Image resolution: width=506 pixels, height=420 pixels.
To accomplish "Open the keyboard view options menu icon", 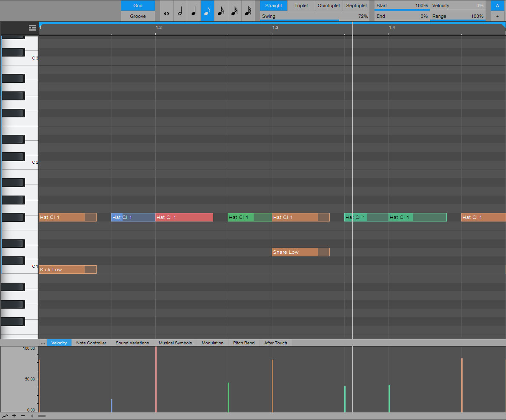I will tap(32, 28).
